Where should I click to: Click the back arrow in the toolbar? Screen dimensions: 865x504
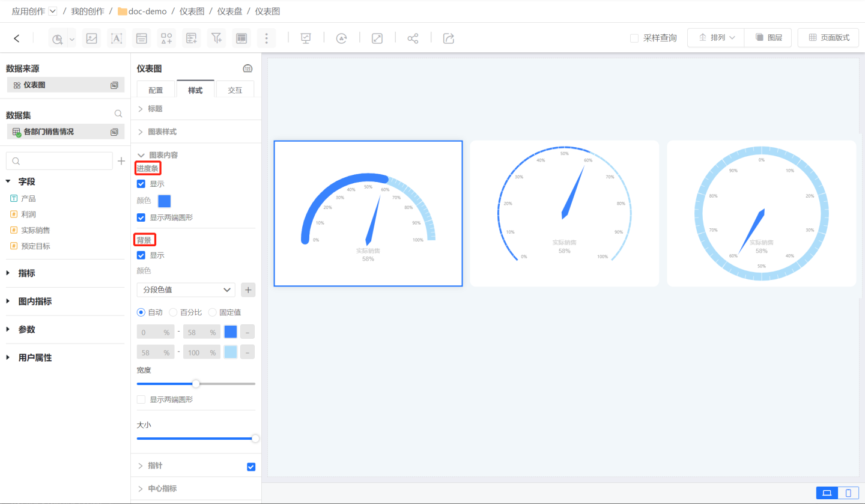17,38
